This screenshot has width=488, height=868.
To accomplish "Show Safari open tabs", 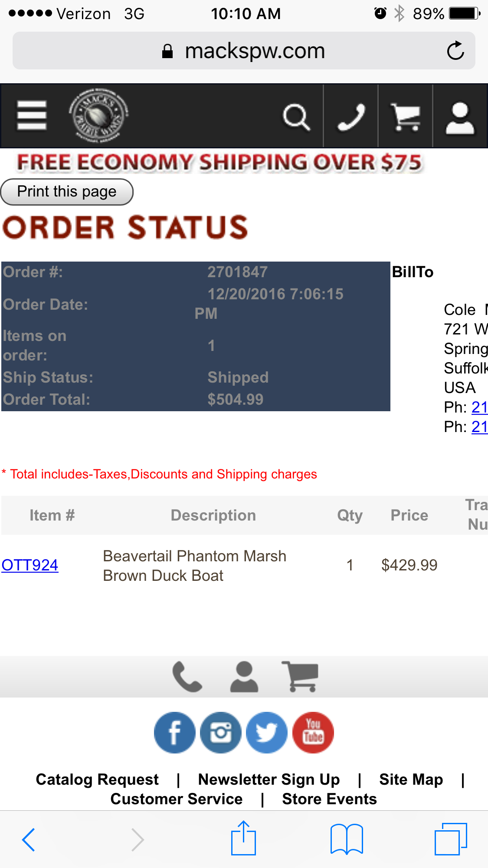I will coord(451,839).
